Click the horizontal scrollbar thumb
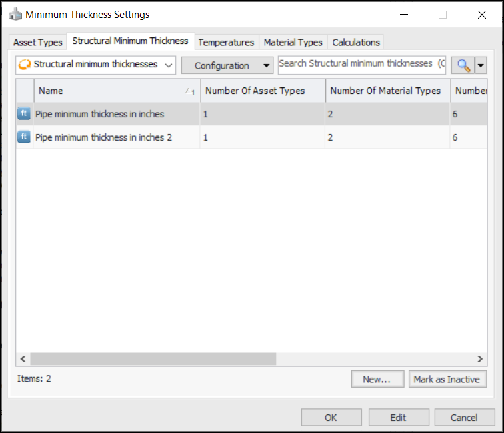 pos(153,358)
